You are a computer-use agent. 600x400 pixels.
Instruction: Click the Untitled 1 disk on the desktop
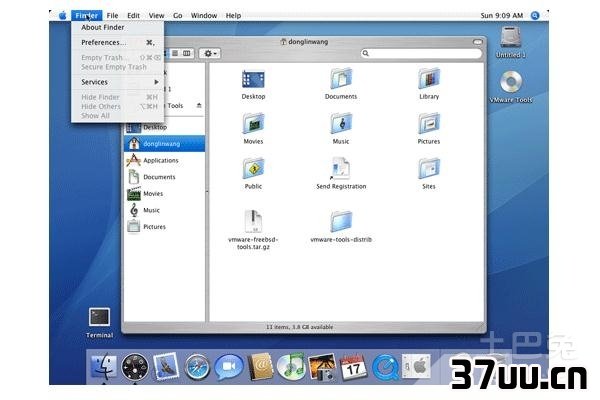[x=510, y=38]
